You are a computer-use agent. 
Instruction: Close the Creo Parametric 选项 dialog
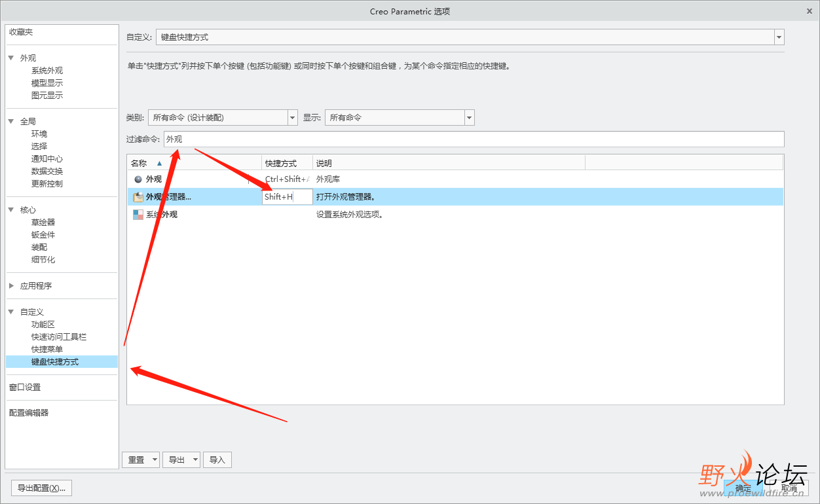point(810,11)
